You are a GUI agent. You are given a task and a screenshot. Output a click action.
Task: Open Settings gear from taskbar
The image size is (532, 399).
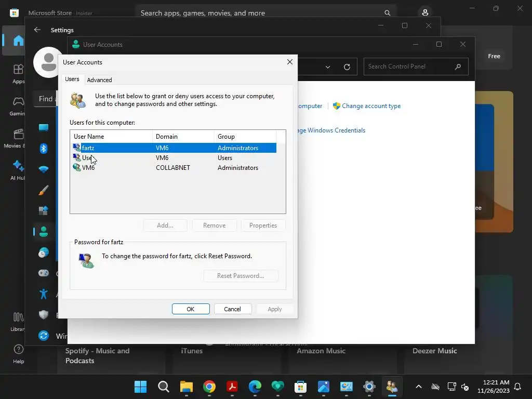(369, 387)
